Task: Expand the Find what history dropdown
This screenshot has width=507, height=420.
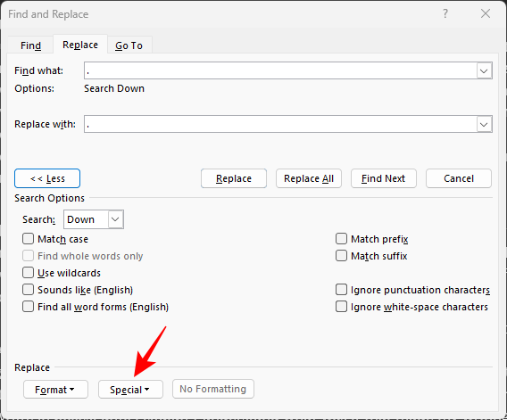Action: (x=484, y=70)
